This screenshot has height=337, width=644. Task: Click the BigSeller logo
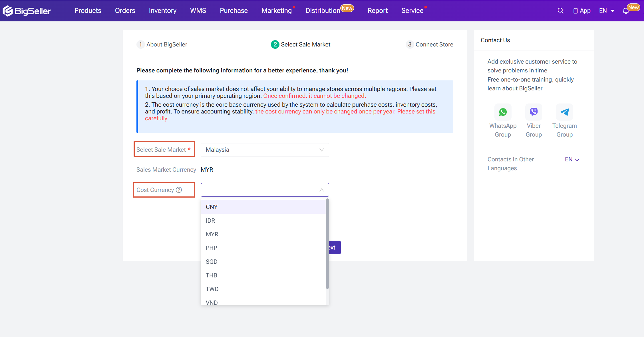click(x=27, y=11)
